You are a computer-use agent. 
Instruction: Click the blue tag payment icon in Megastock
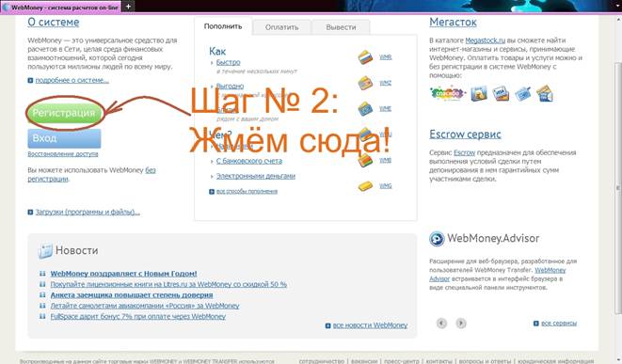tap(522, 93)
